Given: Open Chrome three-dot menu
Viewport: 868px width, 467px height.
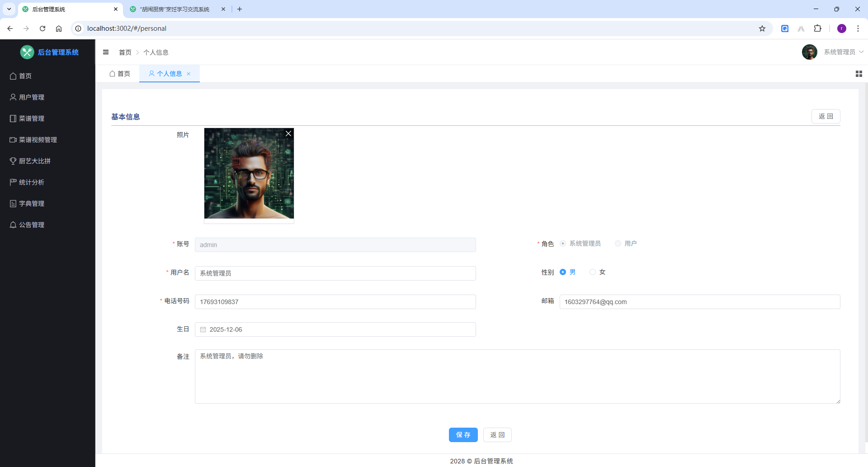Looking at the screenshot, I should coord(858,29).
